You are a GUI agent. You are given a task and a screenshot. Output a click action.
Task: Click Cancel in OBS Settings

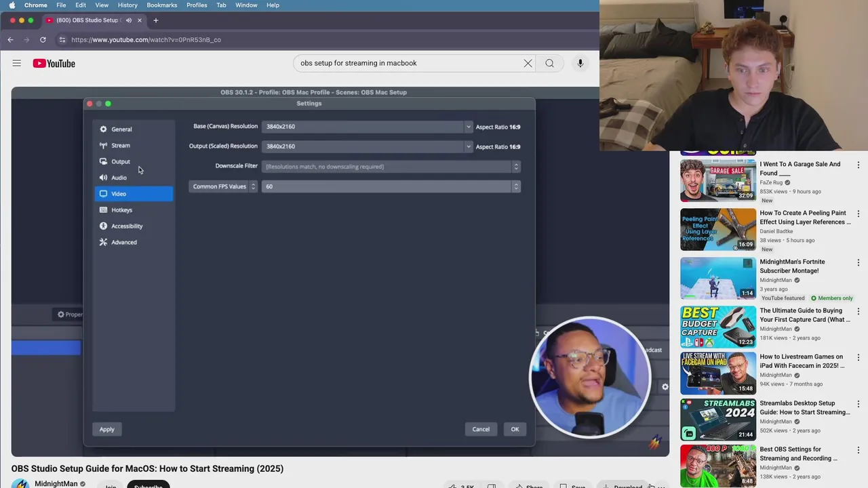click(481, 429)
